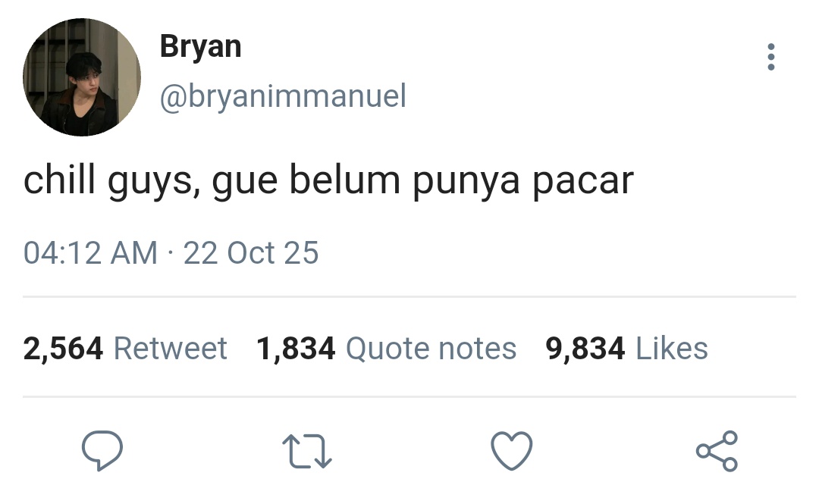Viewport: 819px width, 504px height.
Task: Open the three-dot more options menu
Action: point(771,57)
